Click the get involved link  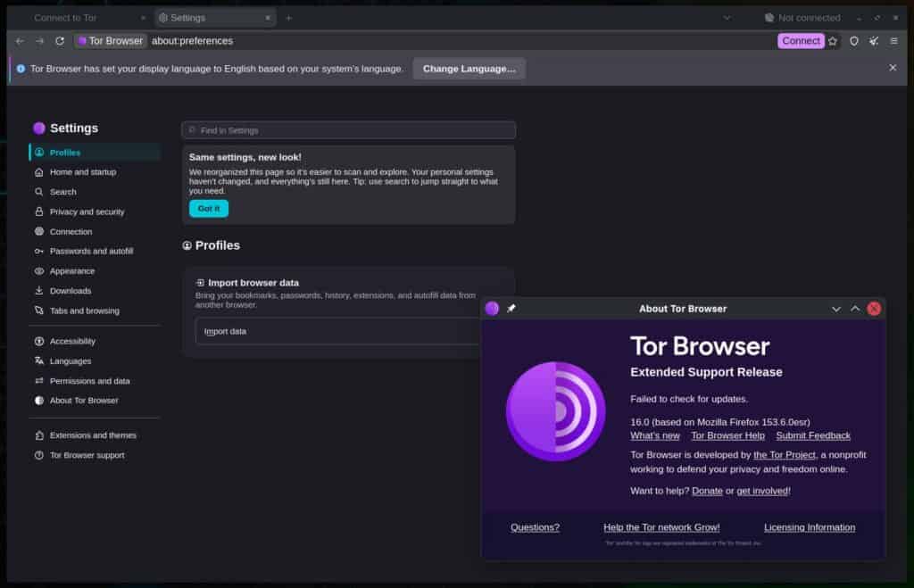762,491
